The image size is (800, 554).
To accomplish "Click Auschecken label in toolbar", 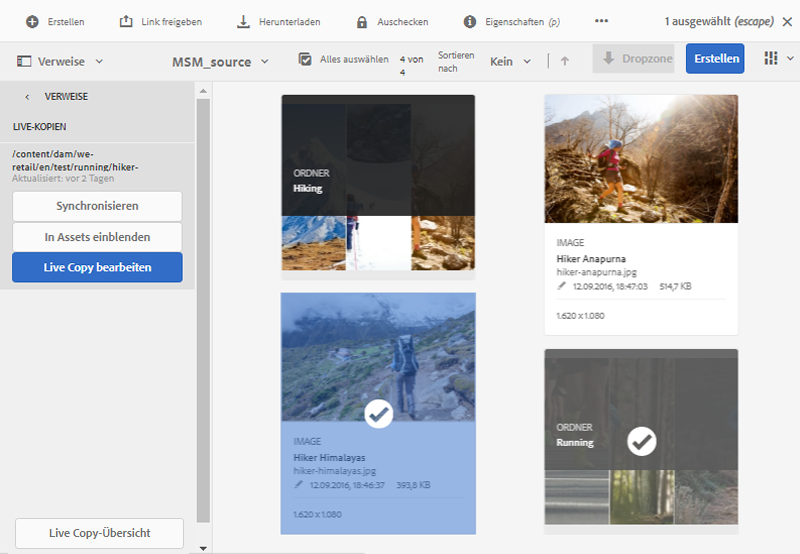I will click(x=403, y=22).
